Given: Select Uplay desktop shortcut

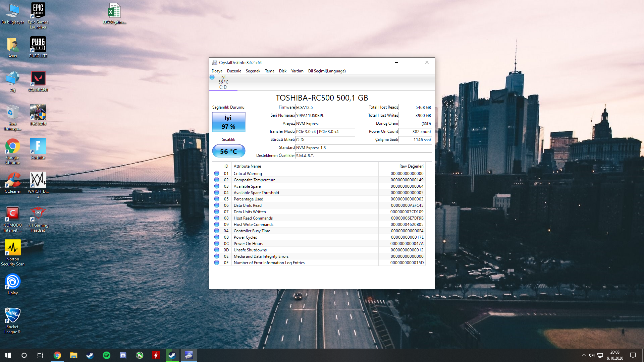Looking at the screenshot, I should (12, 285).
